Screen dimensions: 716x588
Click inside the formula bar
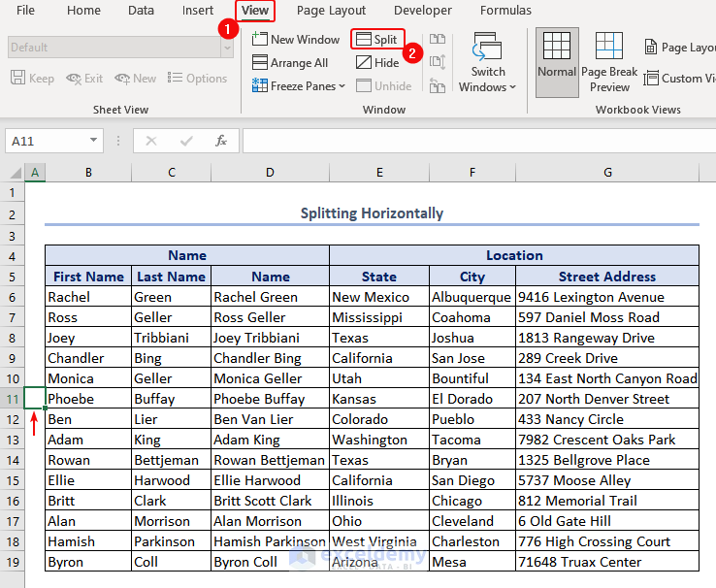(x=479, y=141)
